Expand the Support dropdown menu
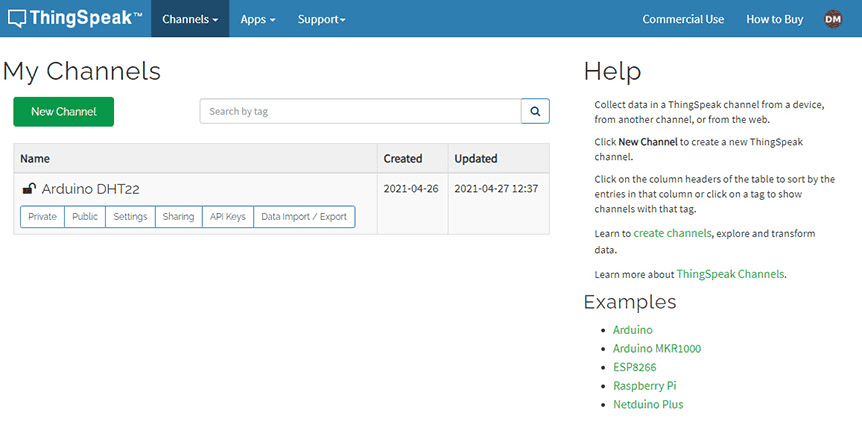The height and width of the screenshot is (421, 862). tap(322, 19)
